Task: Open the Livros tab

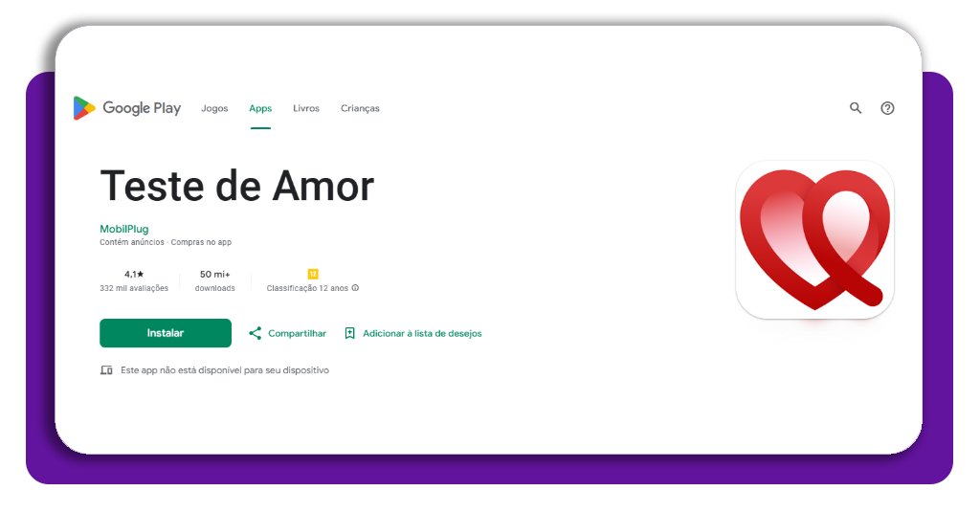Action: point(306,108)
